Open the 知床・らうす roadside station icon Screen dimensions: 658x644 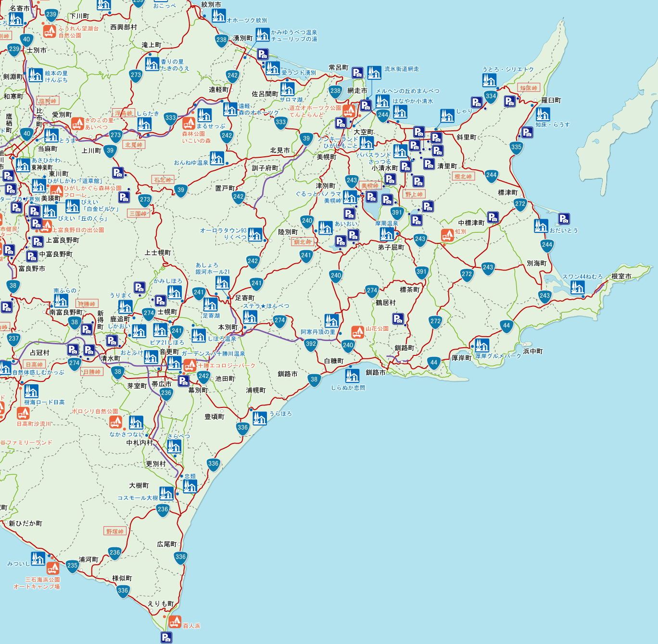pos(543,114)
